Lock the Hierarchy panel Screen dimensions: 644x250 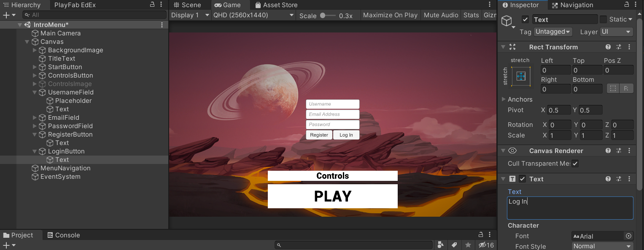(152, 5)
